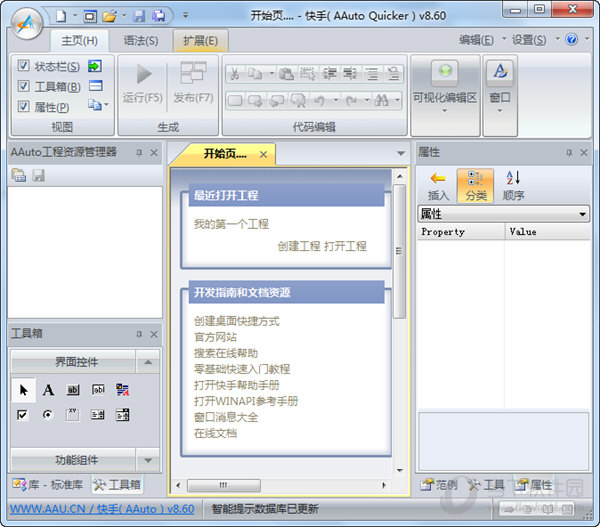
Task: Toggle the 工具箱(B) checkbox
Action: [23, 86]
